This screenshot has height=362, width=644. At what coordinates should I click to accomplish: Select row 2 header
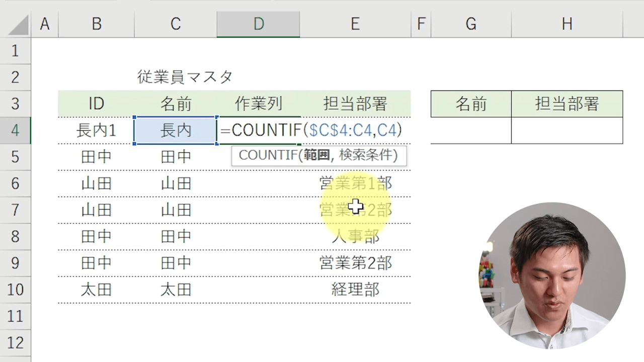coord(15,77)
